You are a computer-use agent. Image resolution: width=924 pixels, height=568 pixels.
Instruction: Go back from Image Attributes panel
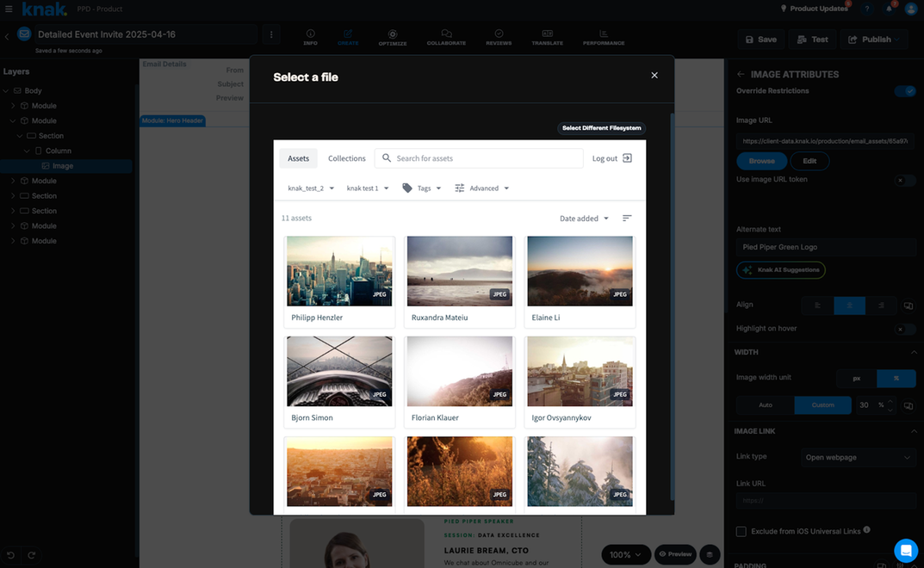click(x=741, y=74)
